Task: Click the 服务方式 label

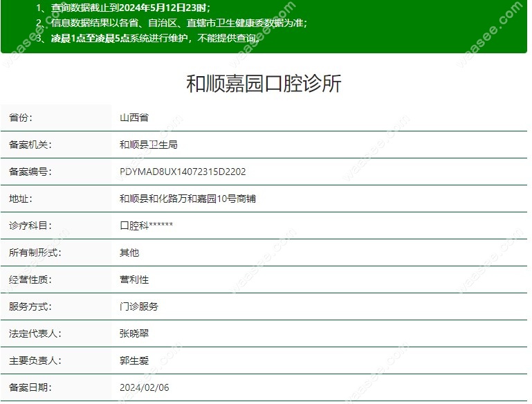Action: point(30,306)
